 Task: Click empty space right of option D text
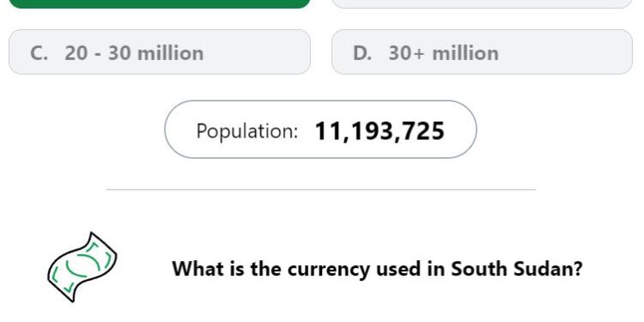(565, 52)
